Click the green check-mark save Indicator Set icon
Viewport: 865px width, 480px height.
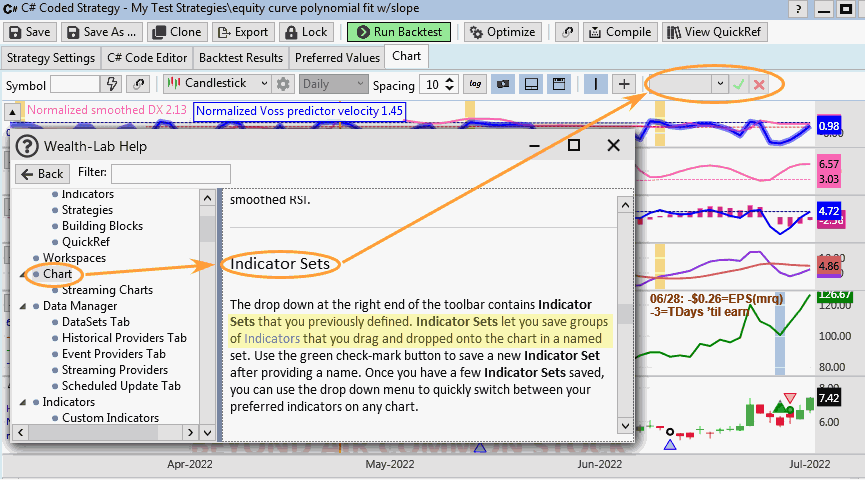tap(738, 84)
